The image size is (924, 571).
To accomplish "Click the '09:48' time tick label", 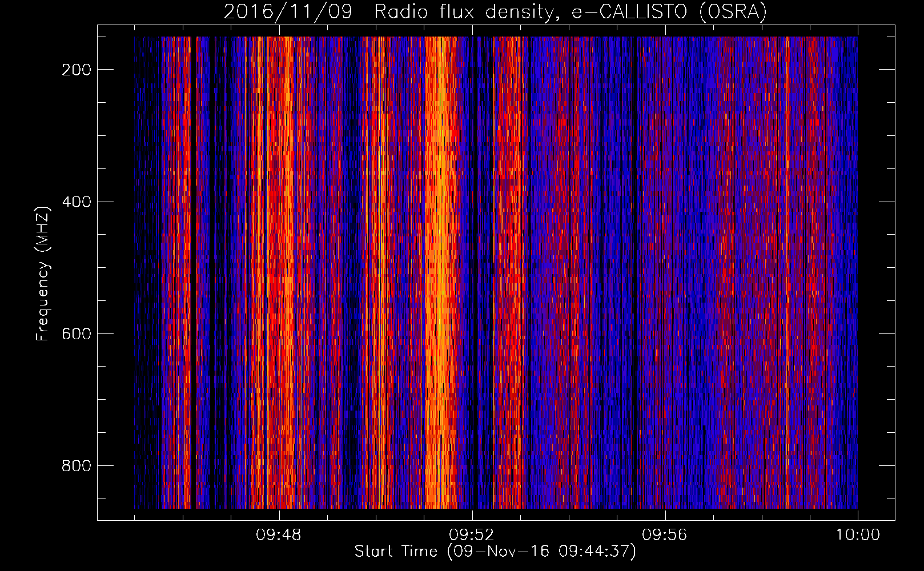I will (x=279, y=535).
